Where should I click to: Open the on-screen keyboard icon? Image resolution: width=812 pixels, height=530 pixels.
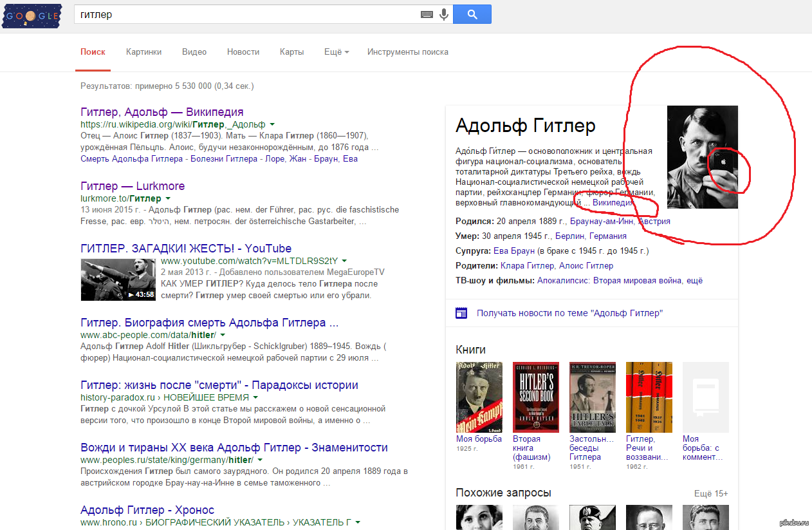coord(427,14)
